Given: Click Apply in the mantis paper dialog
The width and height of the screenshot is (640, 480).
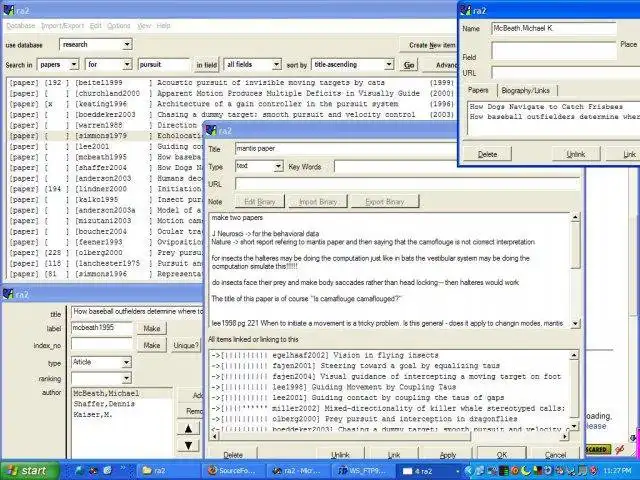Looking at the screenshot, I should pos(448,455).
